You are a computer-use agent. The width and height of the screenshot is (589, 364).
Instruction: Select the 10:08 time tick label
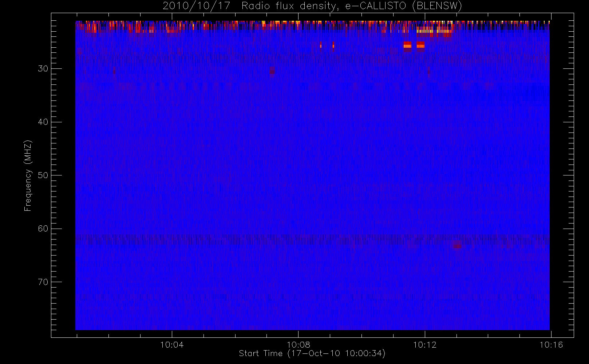click(x=298, y=345)
